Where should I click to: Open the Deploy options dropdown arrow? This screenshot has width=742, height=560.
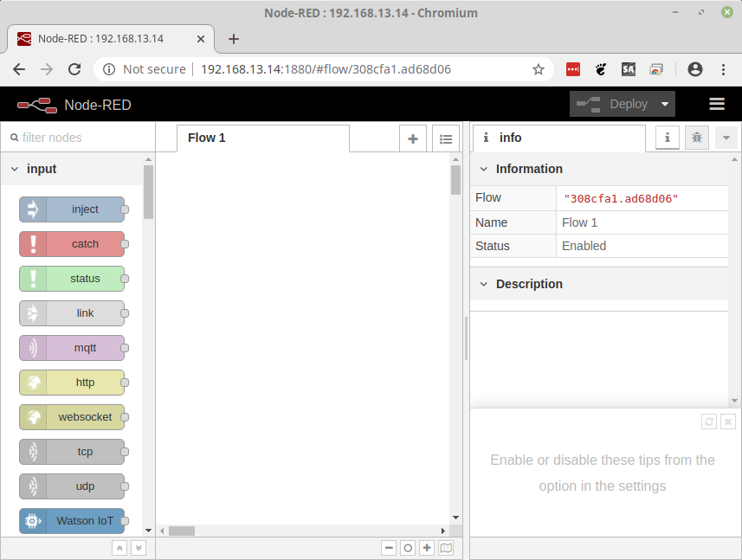(665, 104)
